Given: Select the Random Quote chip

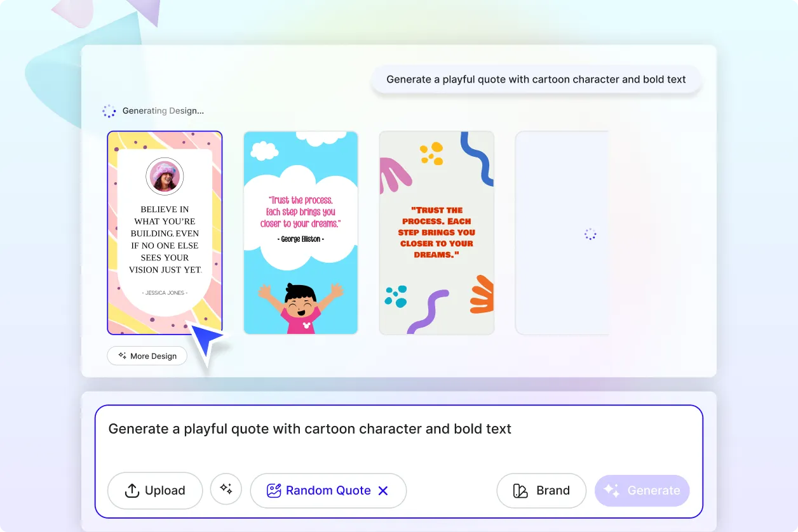Looking at the screenshot, I should point(328,491).
